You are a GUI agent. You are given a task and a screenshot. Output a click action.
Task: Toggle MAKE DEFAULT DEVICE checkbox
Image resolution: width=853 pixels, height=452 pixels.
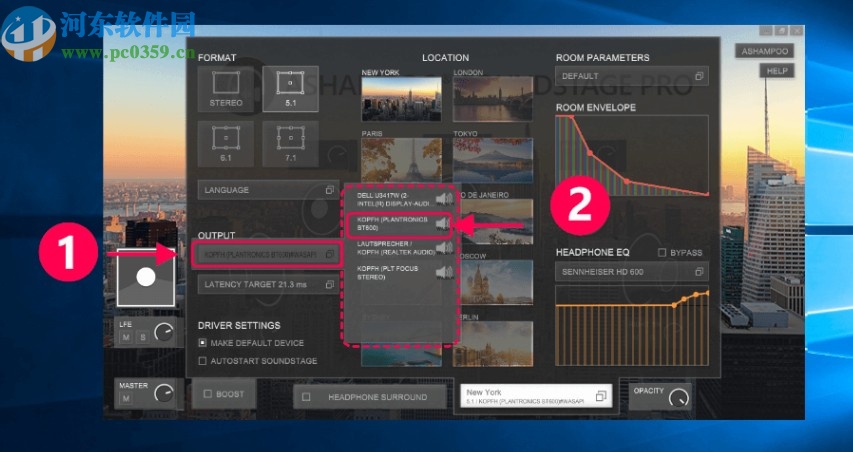(203, 343)
